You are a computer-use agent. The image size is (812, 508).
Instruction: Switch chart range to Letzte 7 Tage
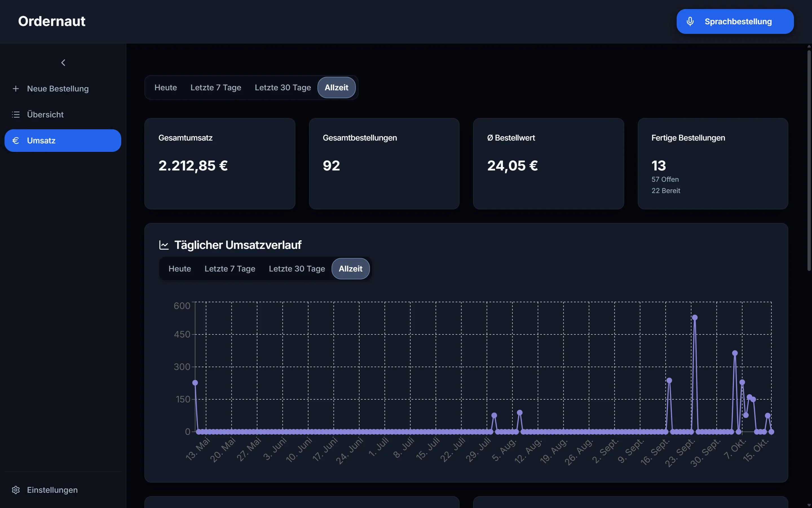point(230,269)
